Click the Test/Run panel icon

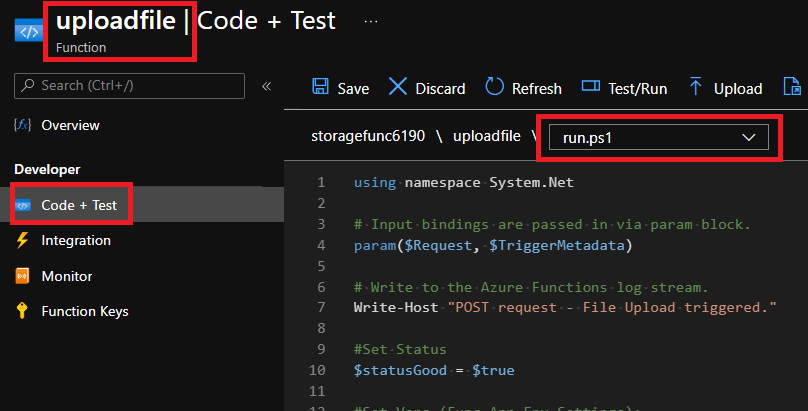click(x=591, y=86)
